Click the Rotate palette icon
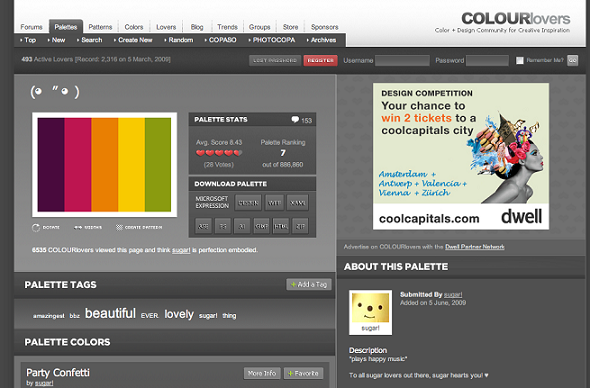Image resolution: width=590 pixels, height=388 pixels. pos(36,227)
